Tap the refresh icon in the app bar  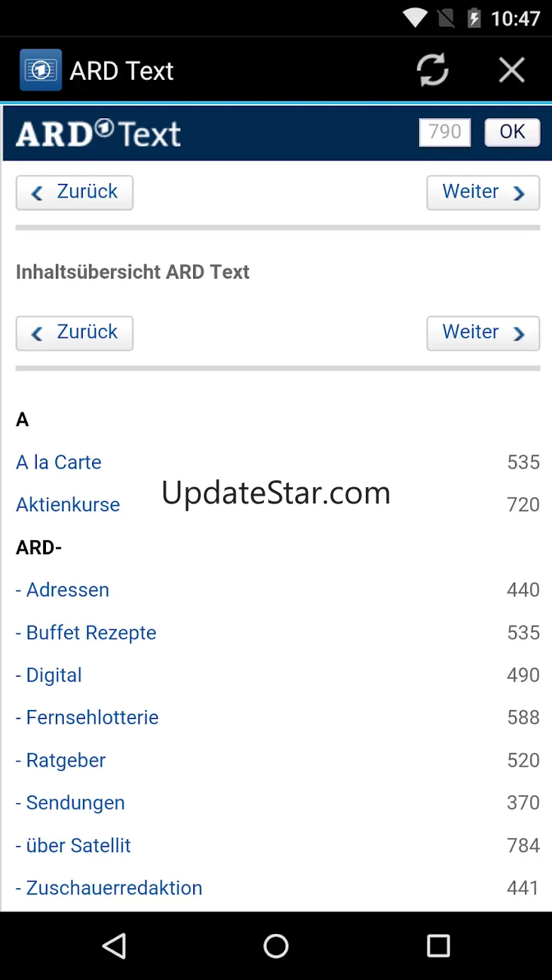click(x=432, y=70)
